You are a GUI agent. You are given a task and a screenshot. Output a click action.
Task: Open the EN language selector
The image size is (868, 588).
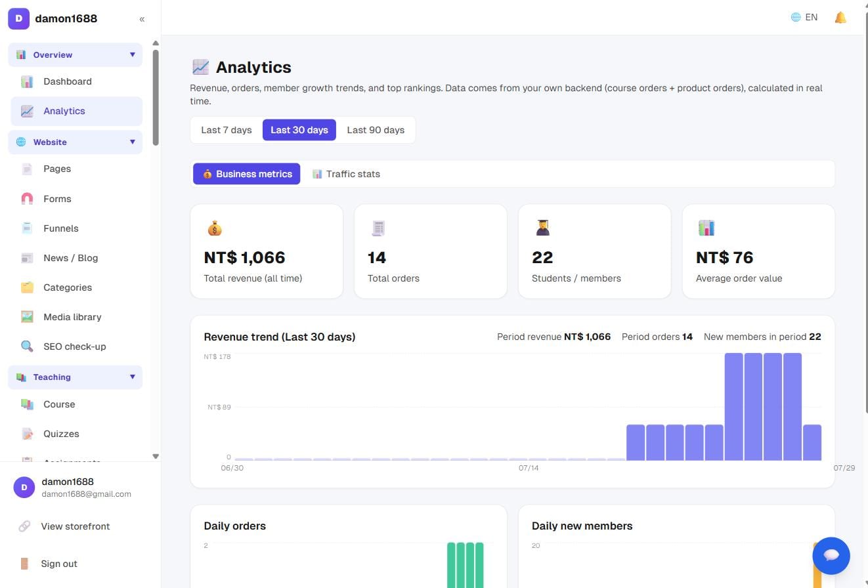click(804, 18)
